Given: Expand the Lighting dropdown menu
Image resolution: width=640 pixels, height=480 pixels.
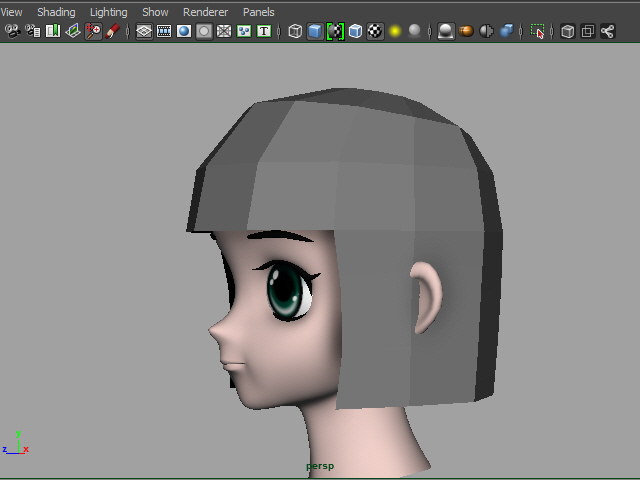Looking at the screenshot, I should pyautogui.click(x=108, y=12).
